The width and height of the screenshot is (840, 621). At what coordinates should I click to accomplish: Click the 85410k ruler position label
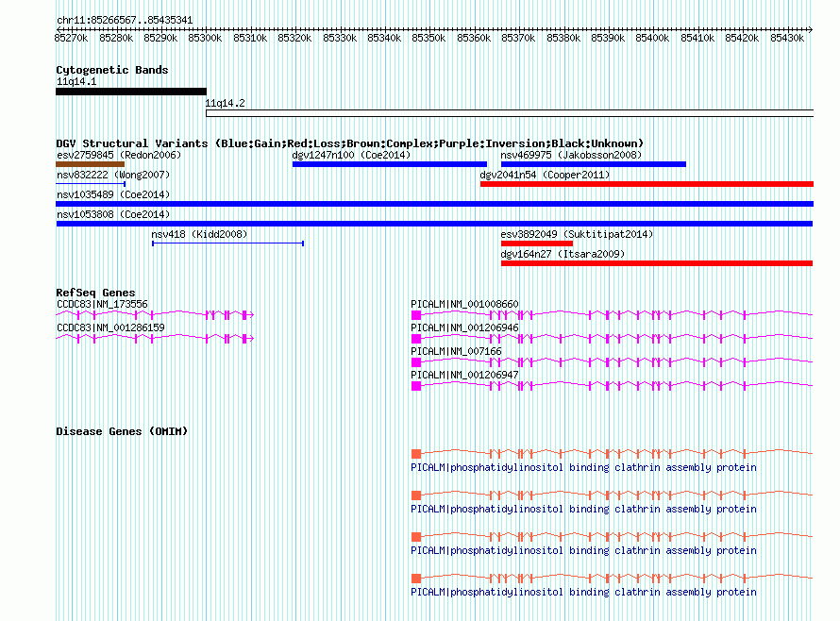[697, 38]
